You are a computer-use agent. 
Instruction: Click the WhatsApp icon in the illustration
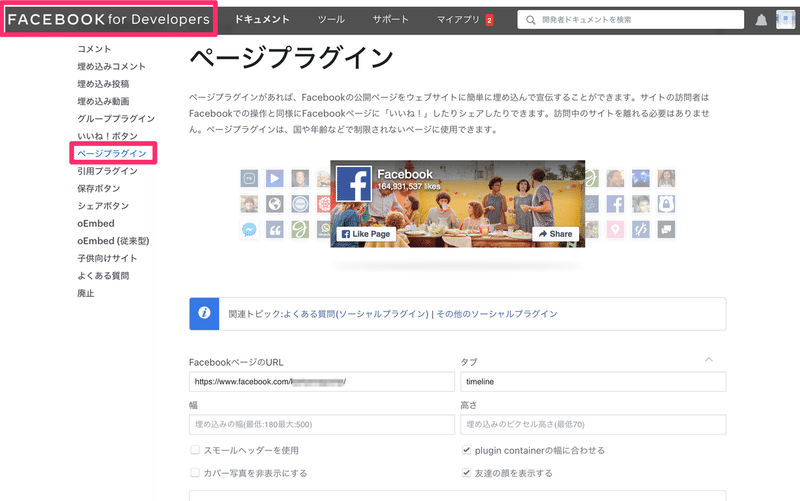pos(324,230)
